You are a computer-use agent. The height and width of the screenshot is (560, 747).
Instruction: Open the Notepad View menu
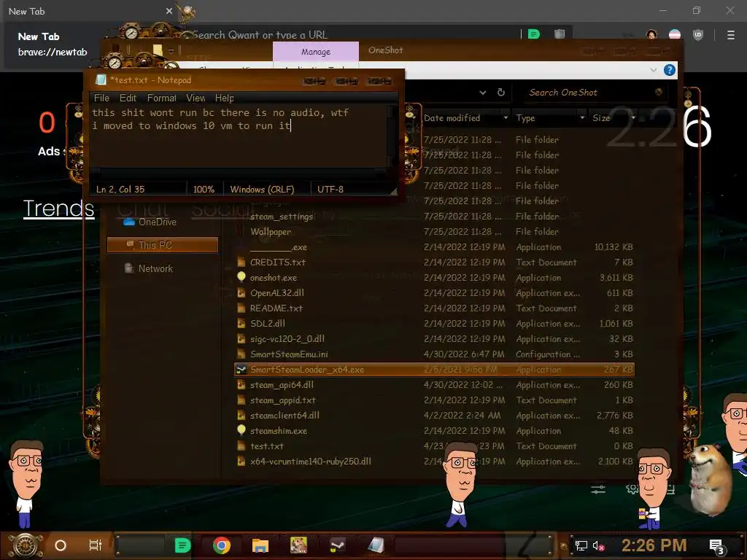click(x=196, y=98)
